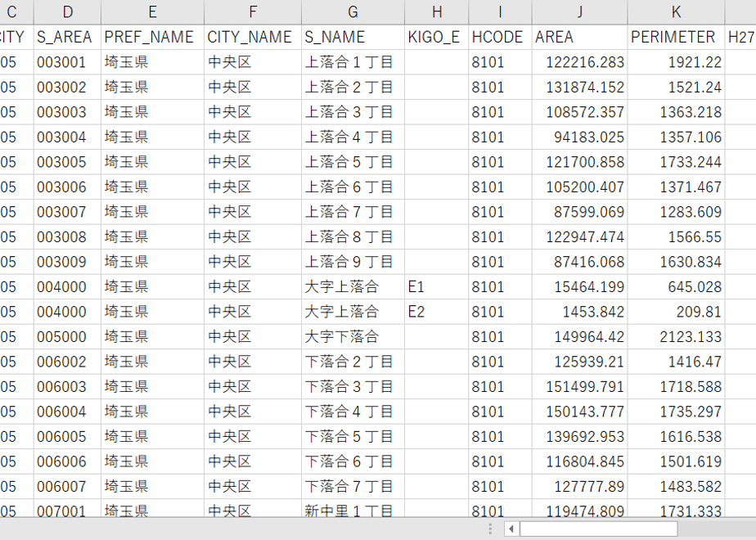Select cell 下落合６丁目
The image size is (756, 540).
(353, 461)
